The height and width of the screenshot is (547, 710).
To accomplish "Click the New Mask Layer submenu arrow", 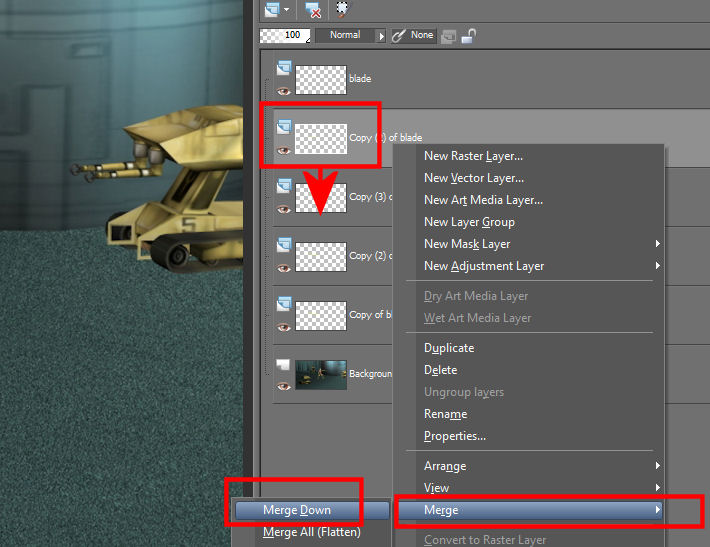I will [657, 244].
